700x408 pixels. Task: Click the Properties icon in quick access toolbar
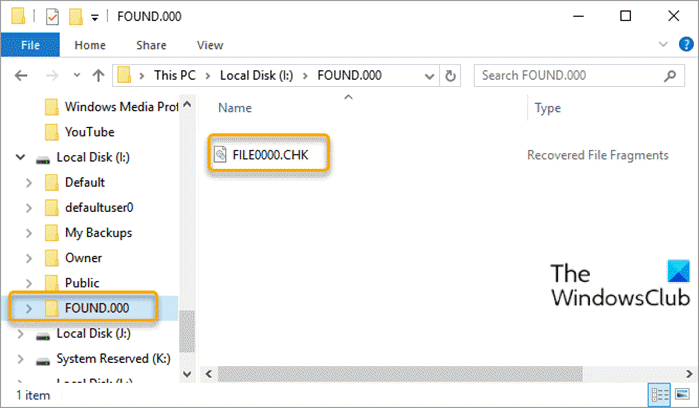click(52, 17)
